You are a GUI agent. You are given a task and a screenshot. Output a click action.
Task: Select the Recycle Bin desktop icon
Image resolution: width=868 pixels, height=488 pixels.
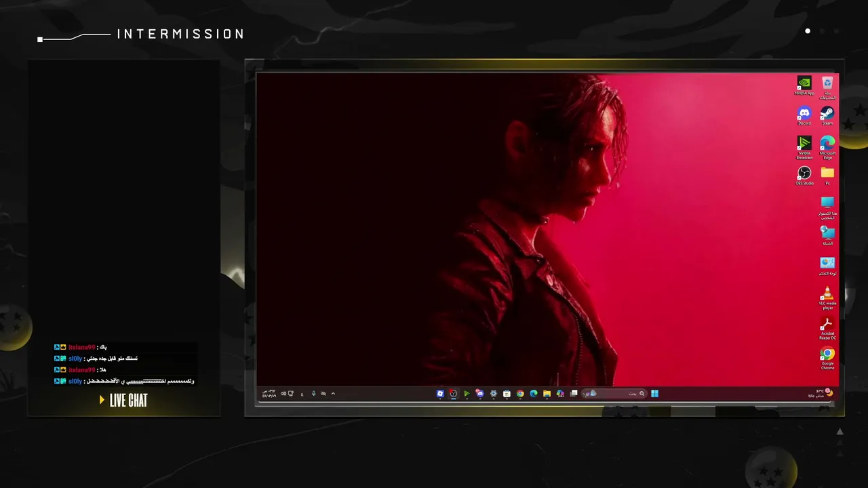click(x=827, y=87)
